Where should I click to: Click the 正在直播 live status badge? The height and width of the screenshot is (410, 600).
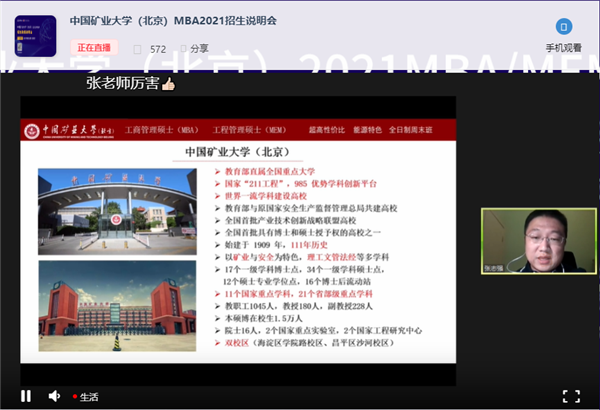pyautogui.click(x=94, y=47)
